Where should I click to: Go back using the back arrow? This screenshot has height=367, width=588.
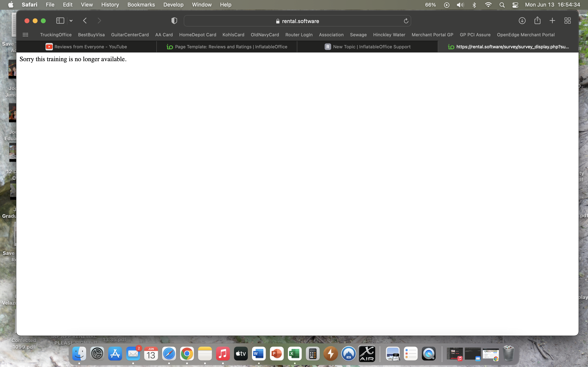(x=85, y=21)
